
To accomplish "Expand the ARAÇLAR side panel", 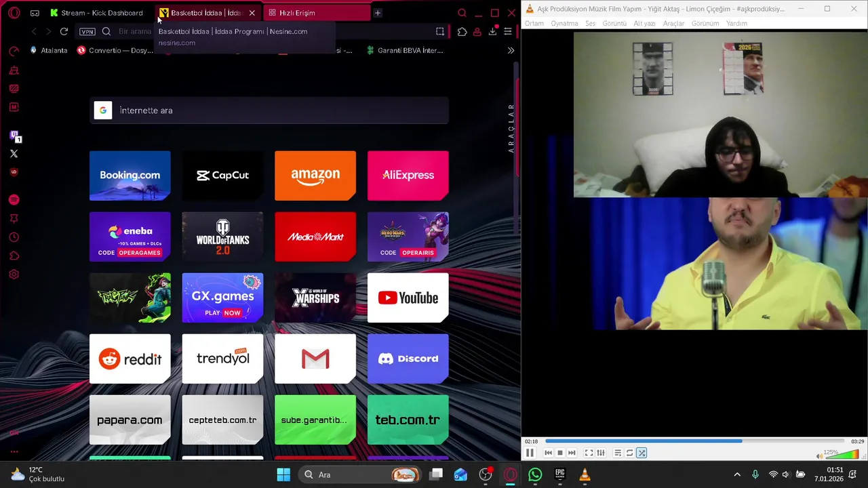I will [511, 127].
